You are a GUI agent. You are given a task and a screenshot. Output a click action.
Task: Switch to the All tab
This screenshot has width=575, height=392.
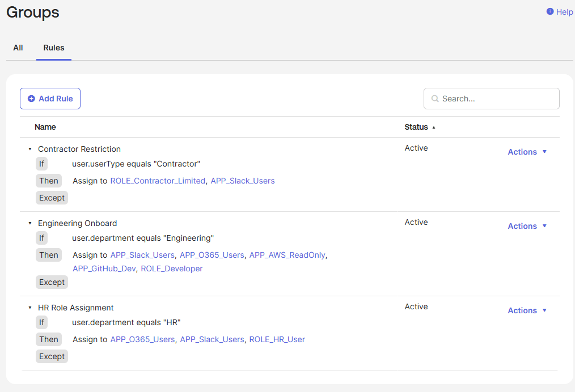(x=18, y=48)
